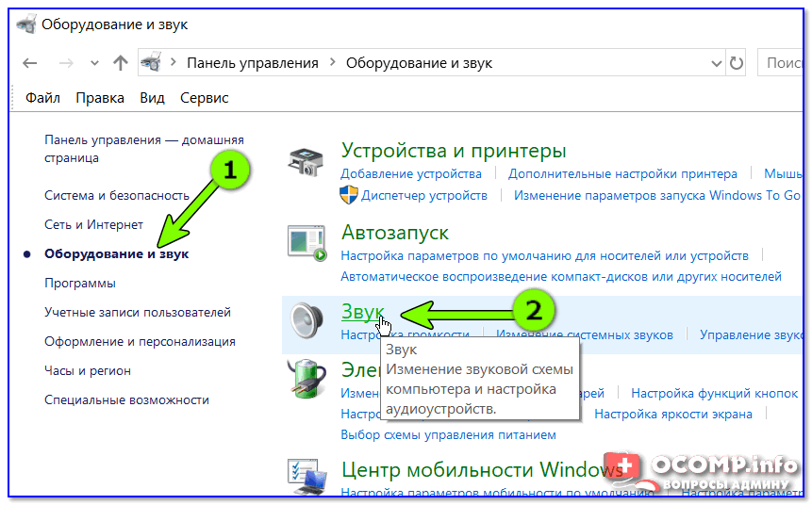The height and width of the screenshot is (505, 812).
Task: Open the Файл menu
Action: click(x=43, y=98)
